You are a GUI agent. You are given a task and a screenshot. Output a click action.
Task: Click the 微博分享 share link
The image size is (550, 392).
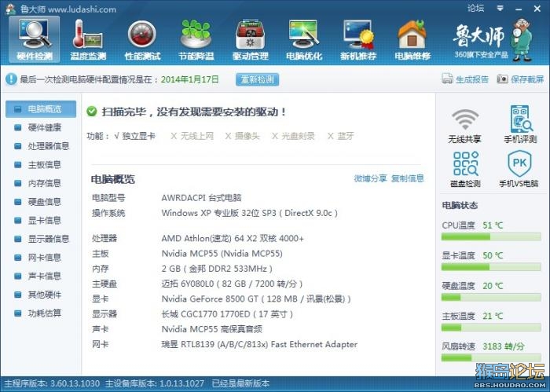pyautogui.click(x=370, y=178)
